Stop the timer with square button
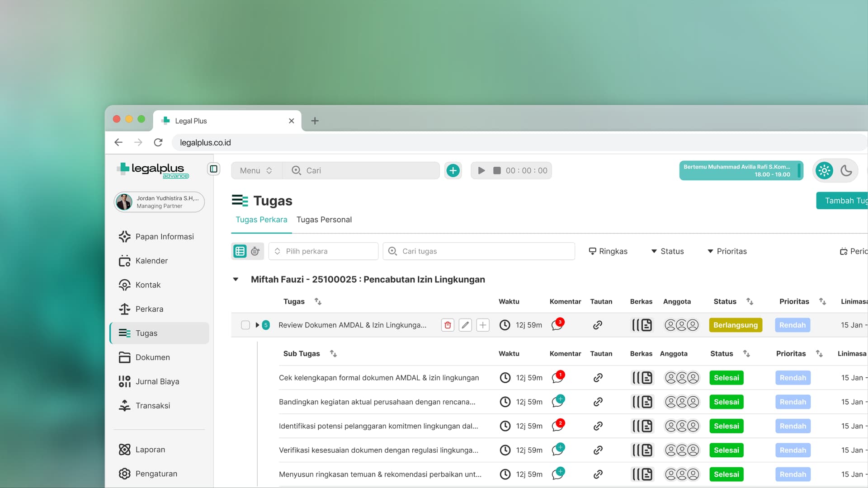The width and height of the screenshot is (868, 488). (497, 170)
